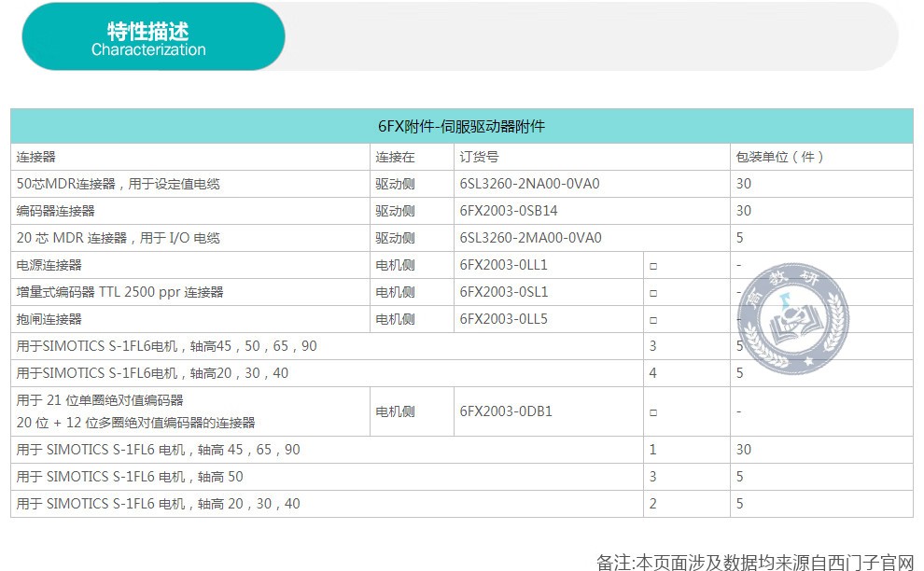Click the 订货号 column header
The image size is (924, 571).
tap(479, 158)
